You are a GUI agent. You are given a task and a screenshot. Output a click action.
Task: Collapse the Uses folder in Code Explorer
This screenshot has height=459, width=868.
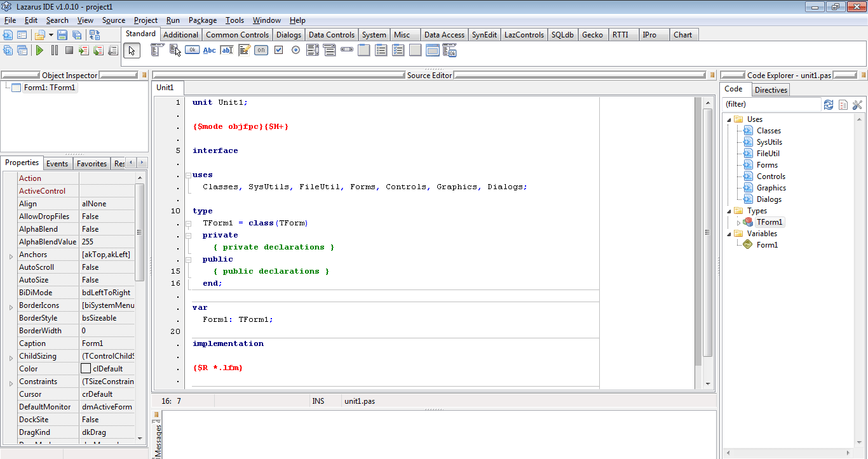click(728, 119)
